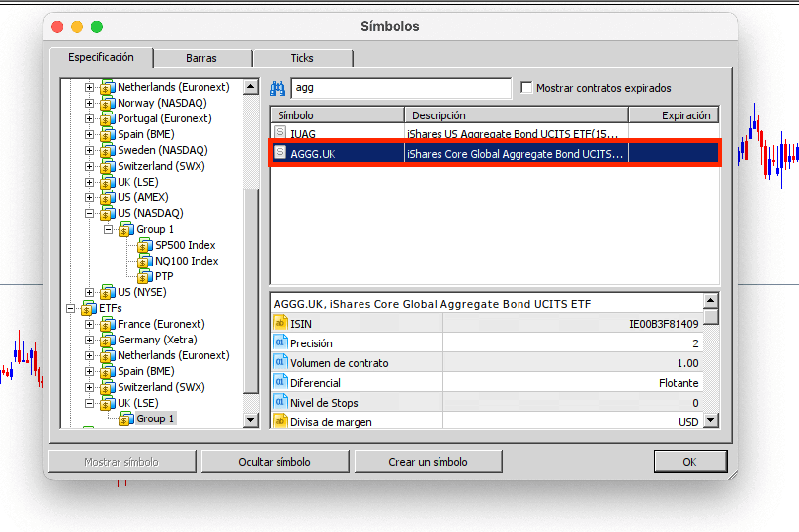Click the UK (LSE) ETFs folder icon

[107, 403]
